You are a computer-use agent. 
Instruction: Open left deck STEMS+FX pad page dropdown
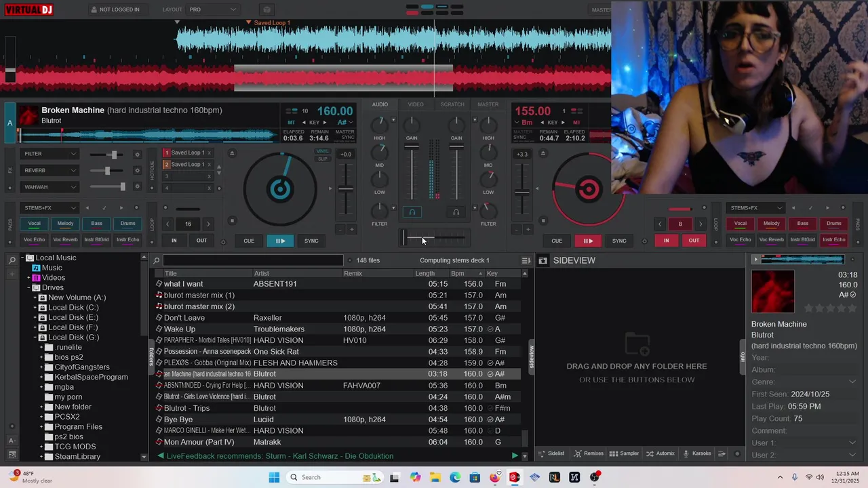[50, 208]
